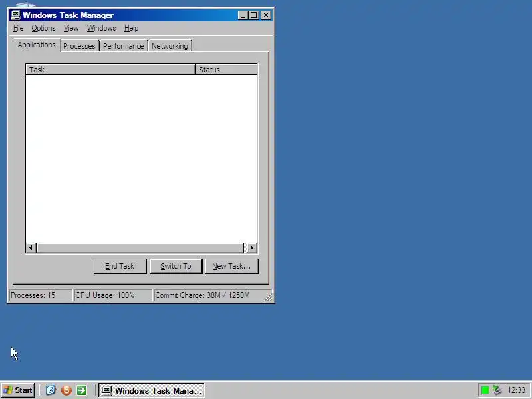
Task: Click the left arrow of horizontal scrollbar
Action: coord(31,247)
